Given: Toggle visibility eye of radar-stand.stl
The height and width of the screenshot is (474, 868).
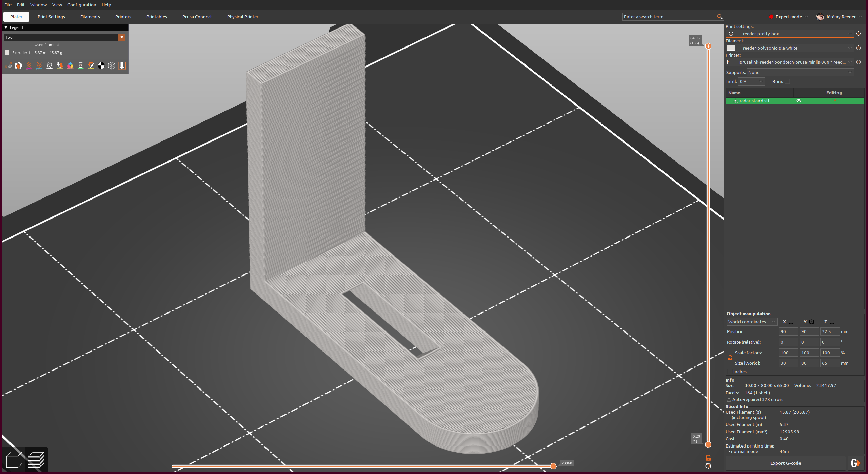Looking at the screenshot, I should 799,101.
